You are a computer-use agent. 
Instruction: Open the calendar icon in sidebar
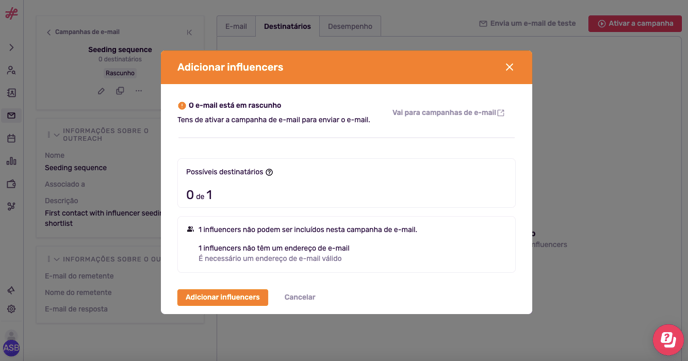pyautogui.click(x=11, y=138)
